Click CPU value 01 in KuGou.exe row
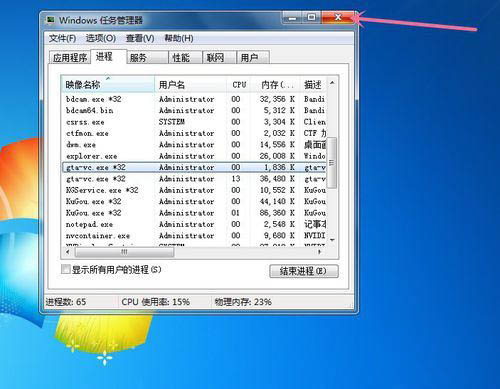500x389 pixels. [x=236, y=213]
